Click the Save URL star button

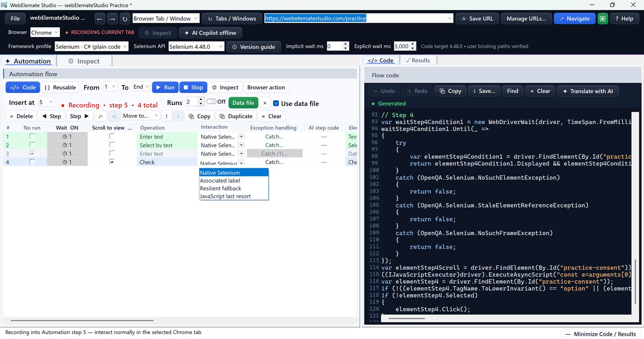(477, 18)
